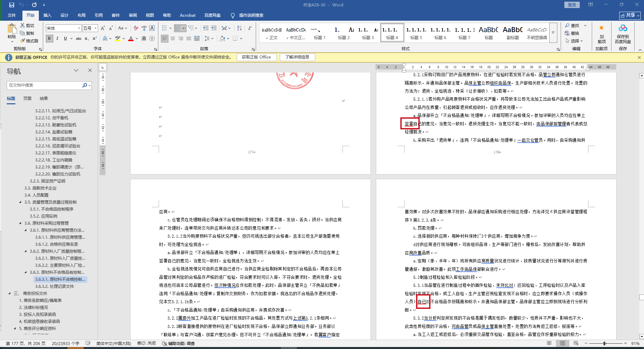Toggle show/hide paragraph marks

pos(250,28)
